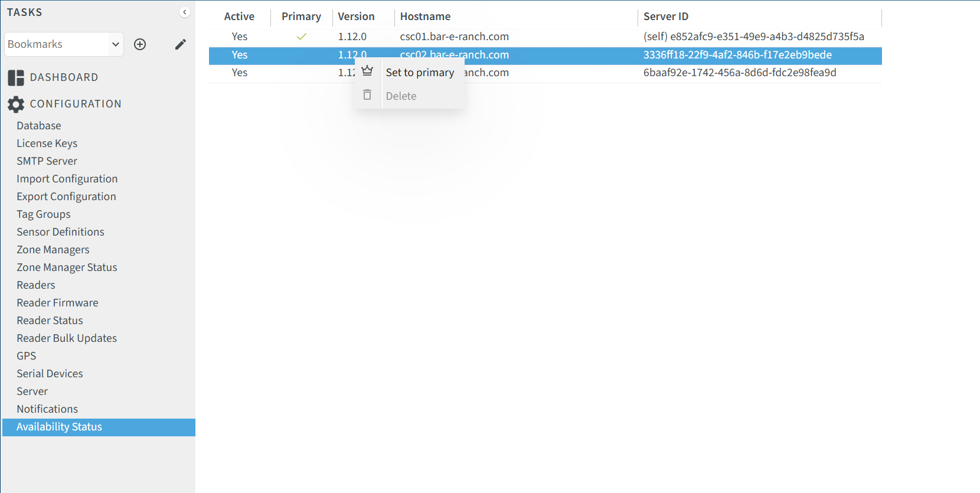Click the Configuration gear icon
This screenshot has width=980, height=493.
click(16, 105)
